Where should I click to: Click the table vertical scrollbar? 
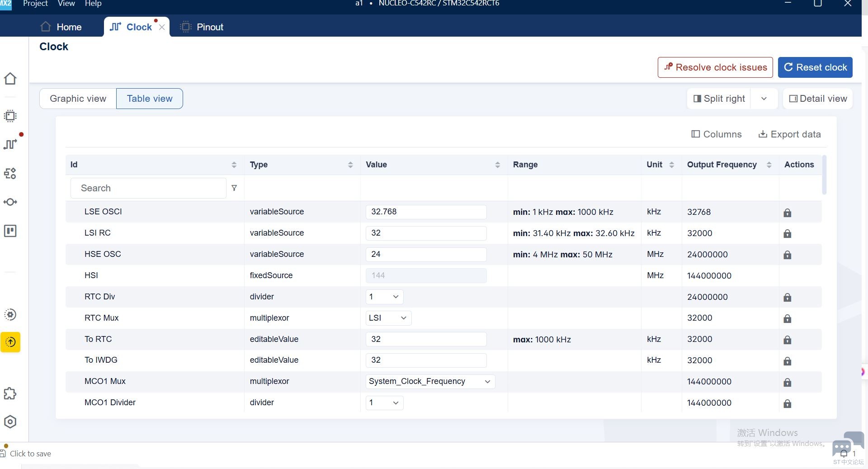tap(824, 175)
